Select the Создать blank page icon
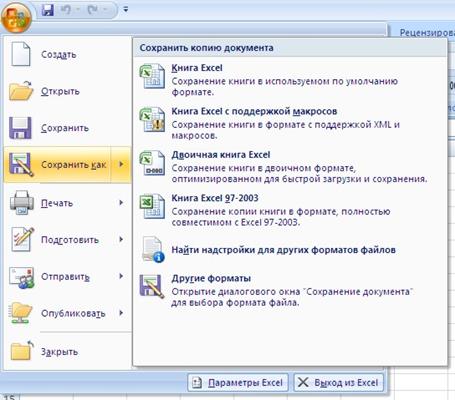This screenshot has height=400, width=455. pyautogui.click(x=21, y=54)
